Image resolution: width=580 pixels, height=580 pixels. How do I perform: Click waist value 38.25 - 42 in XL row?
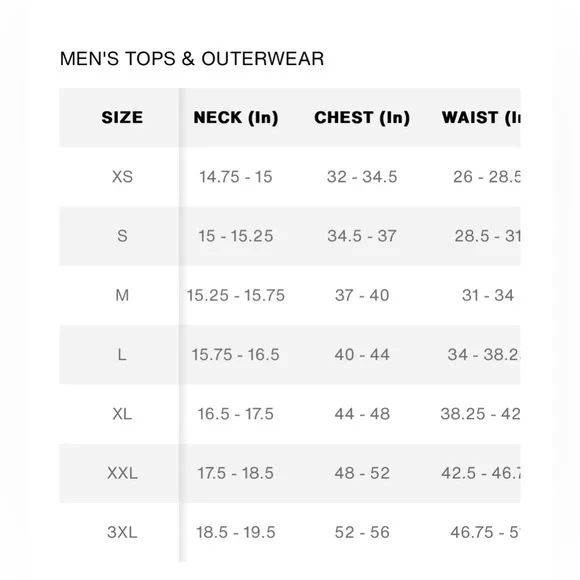point(480,414)
